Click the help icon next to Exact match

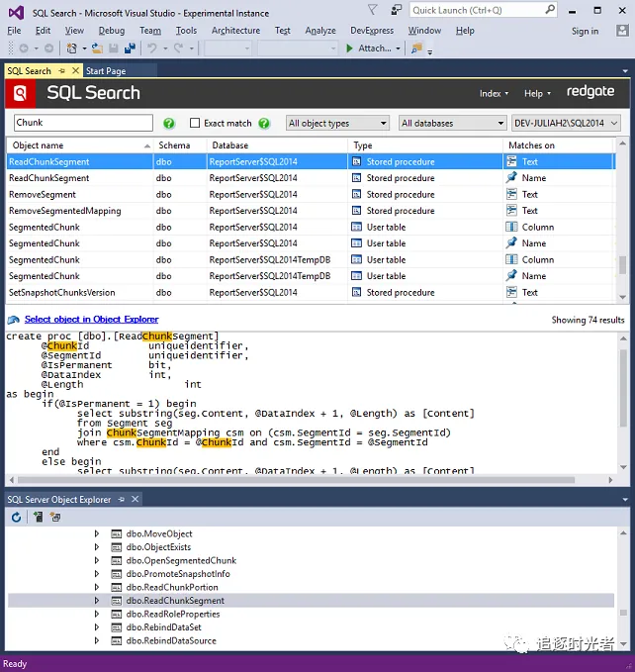pyautogui.click(x=264, y=124)
